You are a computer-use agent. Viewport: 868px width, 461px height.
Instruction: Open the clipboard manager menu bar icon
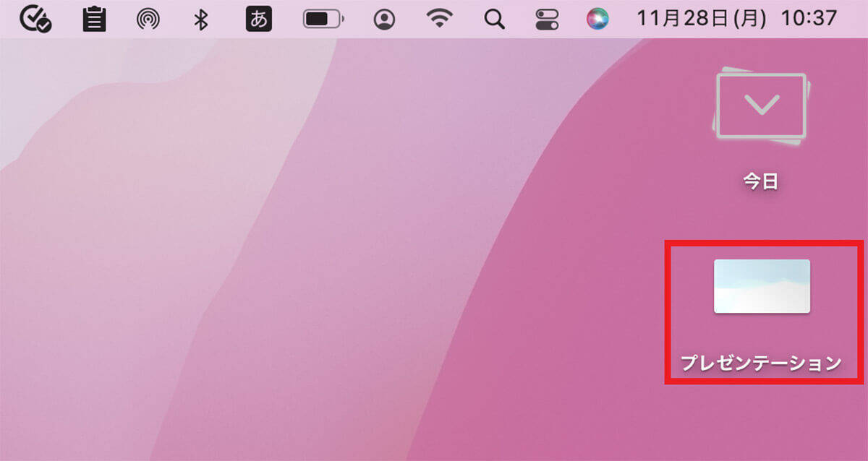[x=93, y=20]
